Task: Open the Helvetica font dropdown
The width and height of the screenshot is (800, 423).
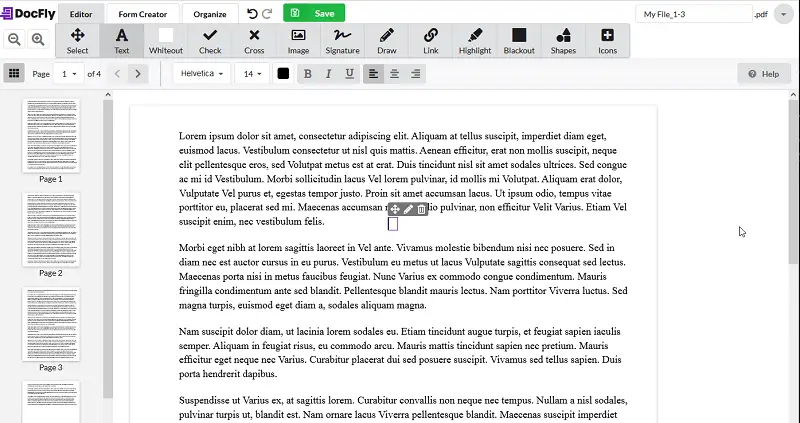Action: 202,73
